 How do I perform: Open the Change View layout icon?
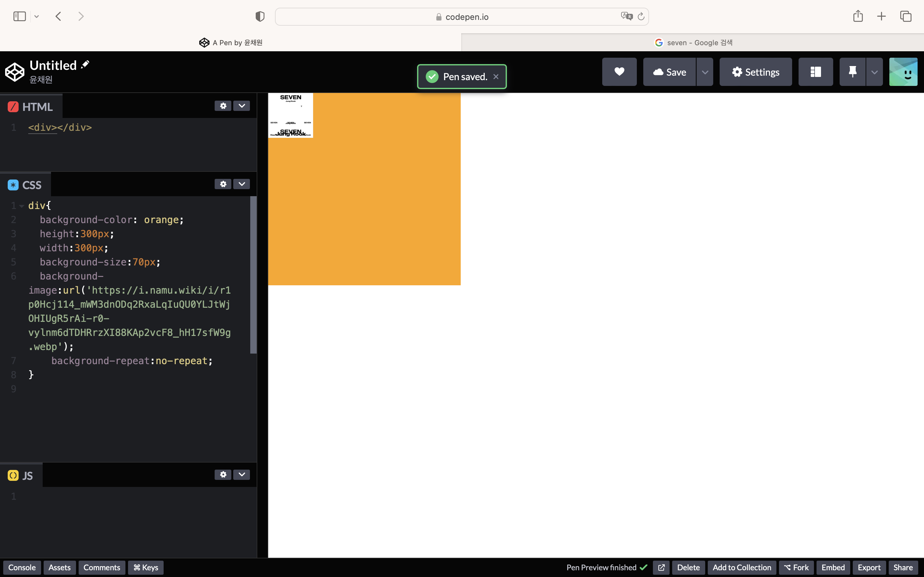(816, 72)
